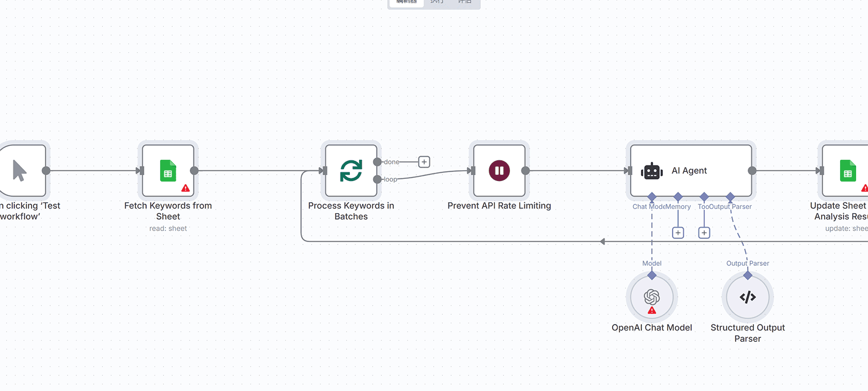Click the Chat Model diamond connector on AI Agent
Image resolution: width=868 pixels, height=391 pixels.
[x=652, y=197]
